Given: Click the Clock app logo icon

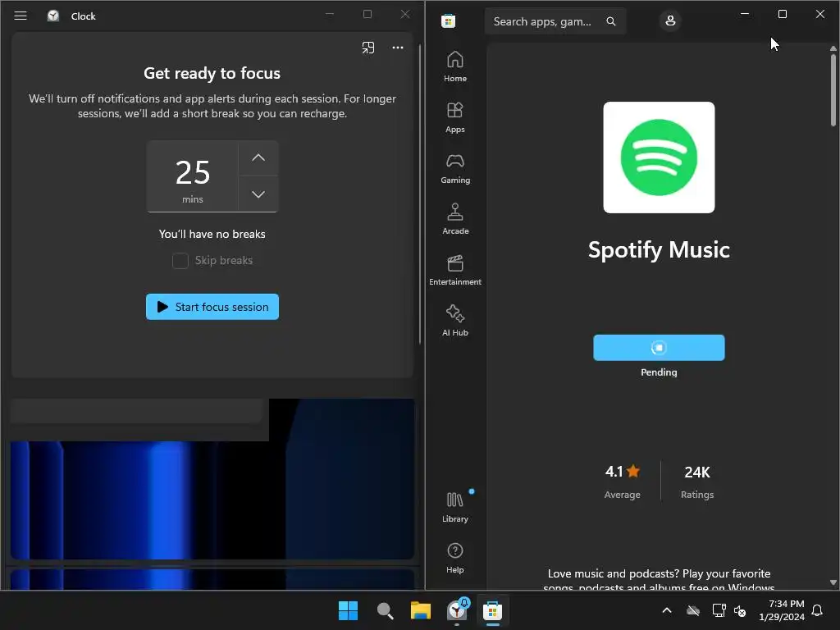Looking at the screenshot, I should [53, 16].
